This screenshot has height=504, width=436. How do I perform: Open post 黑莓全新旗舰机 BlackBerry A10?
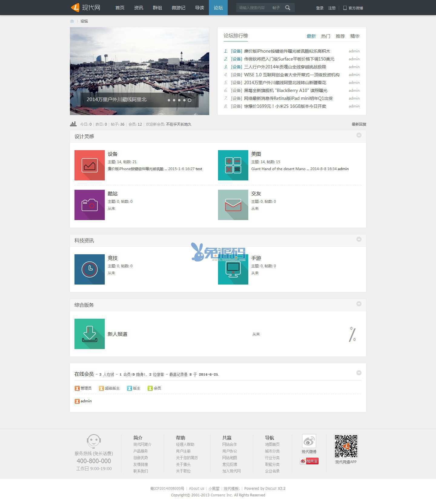click(x=286, y=91)
